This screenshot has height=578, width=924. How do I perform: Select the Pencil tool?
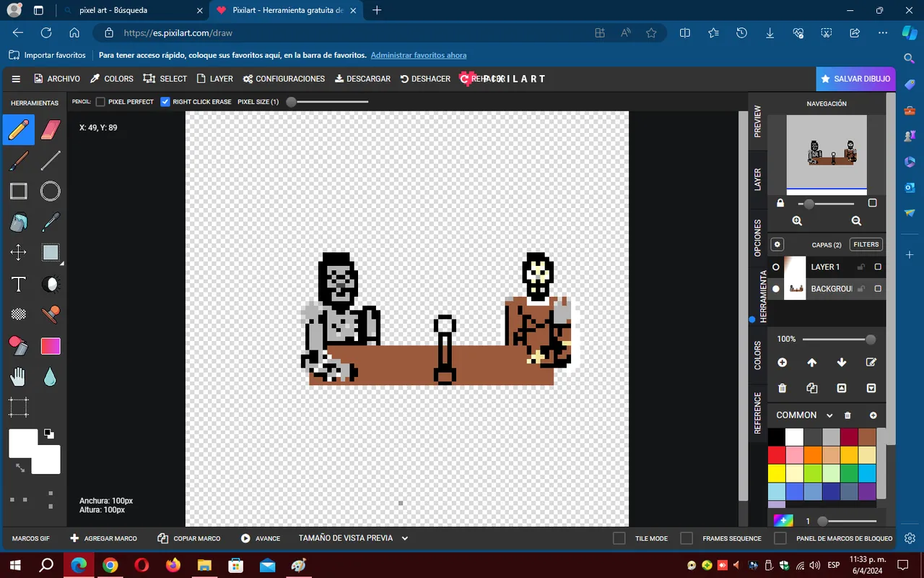pos(19,130)
